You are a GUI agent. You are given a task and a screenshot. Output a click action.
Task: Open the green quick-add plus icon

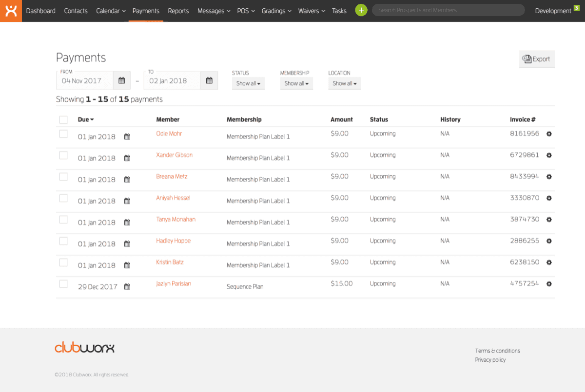coord(361,10)
